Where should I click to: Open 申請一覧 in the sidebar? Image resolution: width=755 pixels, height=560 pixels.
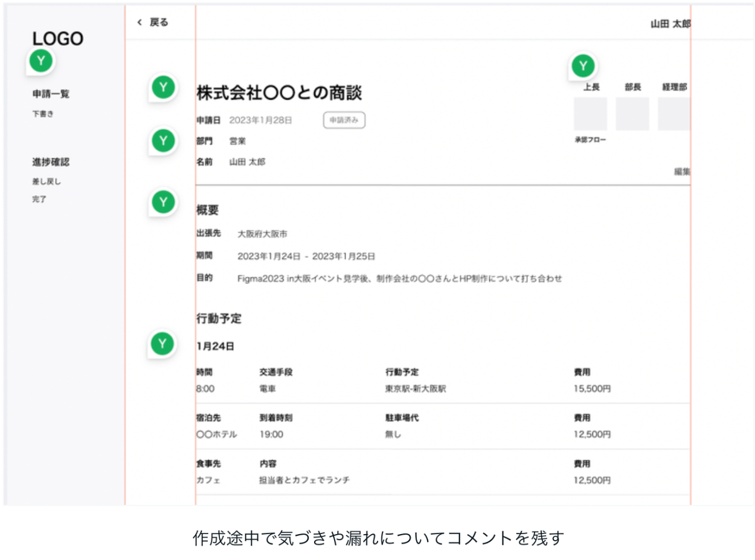pyautogui.click(x=51, y=94)
